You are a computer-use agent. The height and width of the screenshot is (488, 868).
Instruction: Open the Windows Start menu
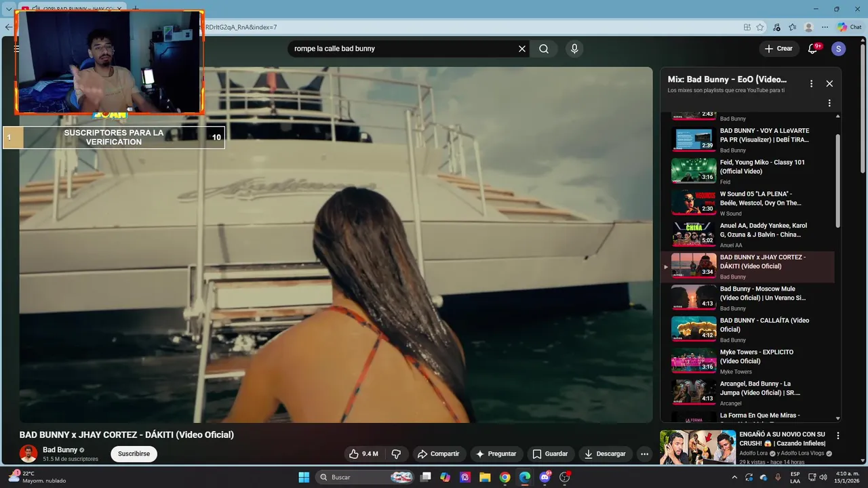(x=304, y=477)
